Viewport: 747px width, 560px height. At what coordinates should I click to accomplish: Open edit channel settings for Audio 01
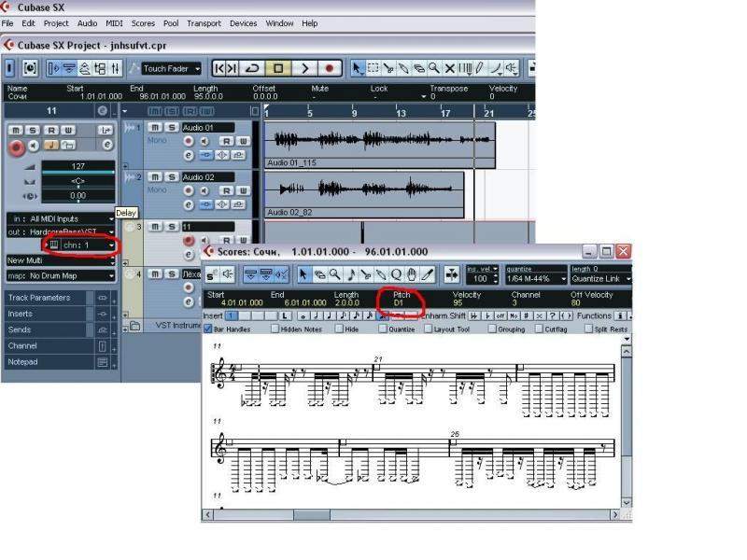(x=189, y=155)
